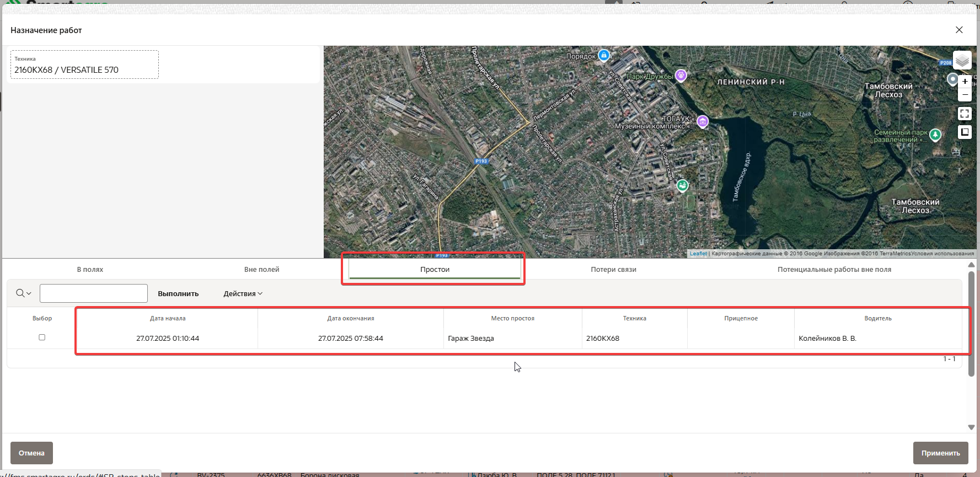Switch to the Потери связи tab

point(613,270)
